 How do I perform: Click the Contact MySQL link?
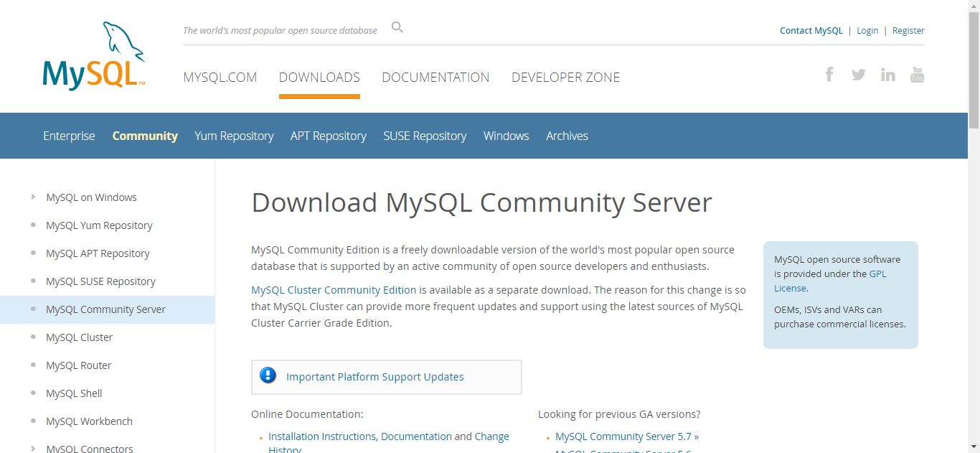[811, 31]
